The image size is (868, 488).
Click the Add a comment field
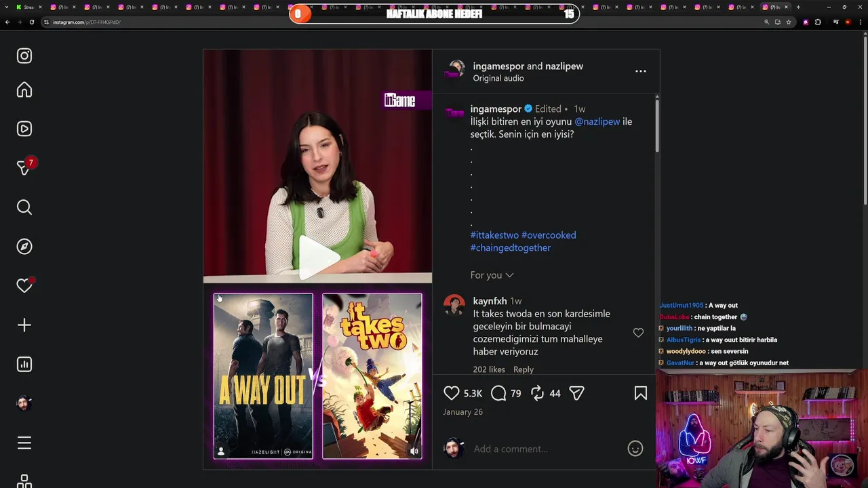[x=547, y=449]
